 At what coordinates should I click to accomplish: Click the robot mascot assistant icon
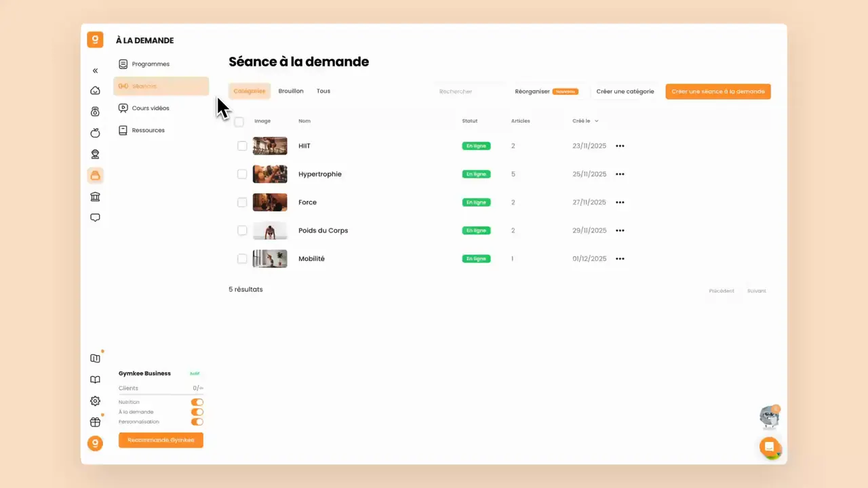pyautogui.click(x=769, y=417)
